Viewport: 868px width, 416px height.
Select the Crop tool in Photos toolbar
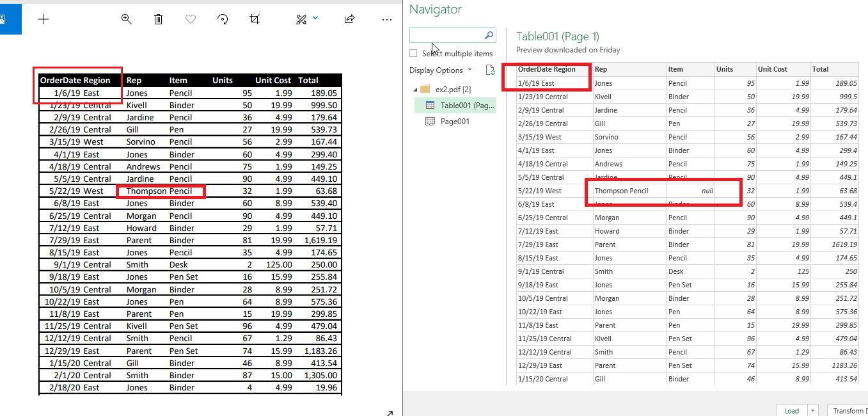coord(254,19)
